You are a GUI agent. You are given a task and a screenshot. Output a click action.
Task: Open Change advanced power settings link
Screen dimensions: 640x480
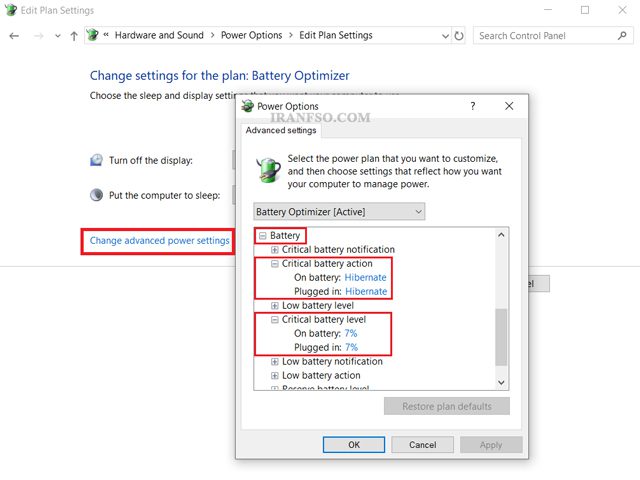tap(160, 240)
